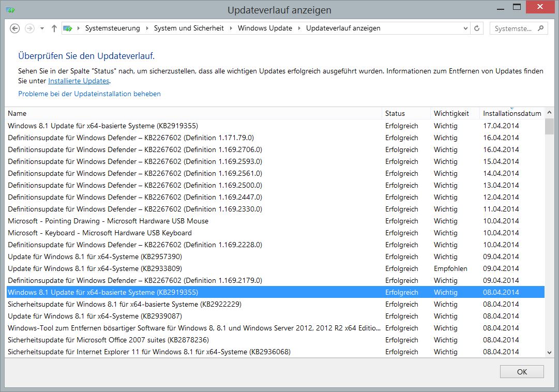Sort by Installationsdatum column header

[x=512, y=113]
